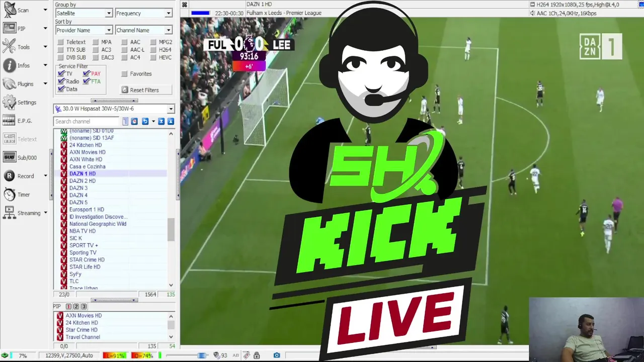Enable the DVB SUB filter checkbox

[x=60, y=57]
